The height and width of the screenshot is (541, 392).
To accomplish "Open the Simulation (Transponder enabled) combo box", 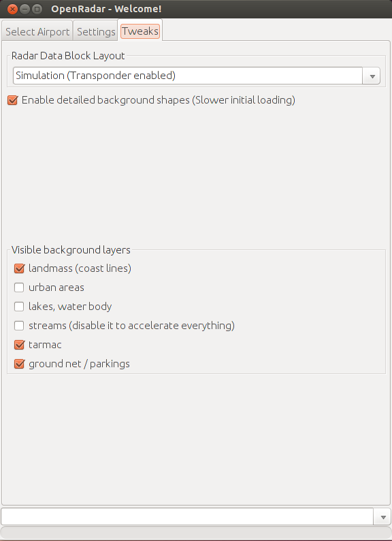I will 197,76.
